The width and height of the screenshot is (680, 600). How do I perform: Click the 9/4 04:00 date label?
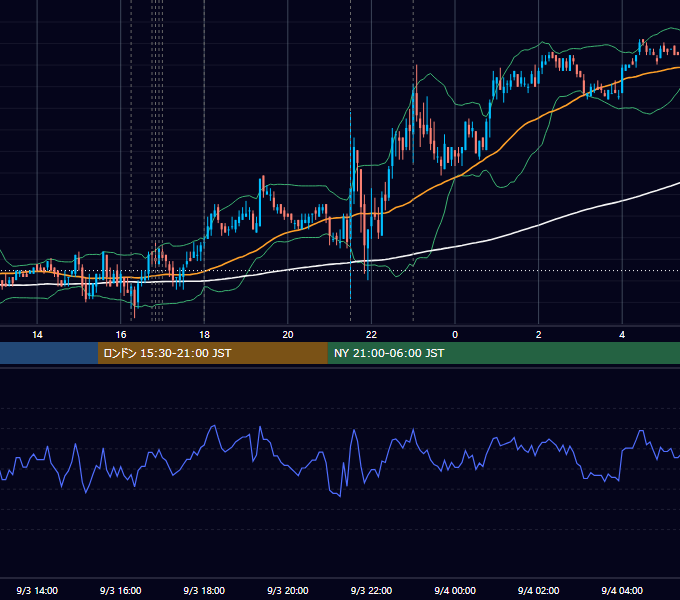click(622, 590)
